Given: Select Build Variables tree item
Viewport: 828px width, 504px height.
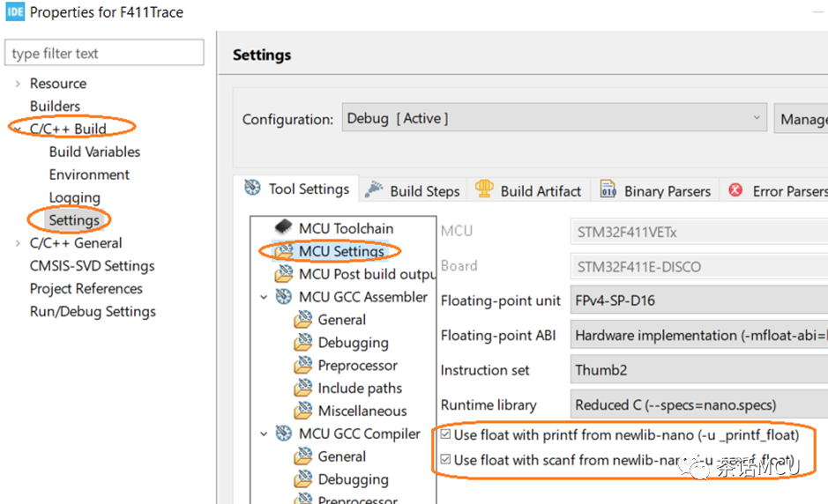Looking at the screenshot, I should [x=94, y=152].
